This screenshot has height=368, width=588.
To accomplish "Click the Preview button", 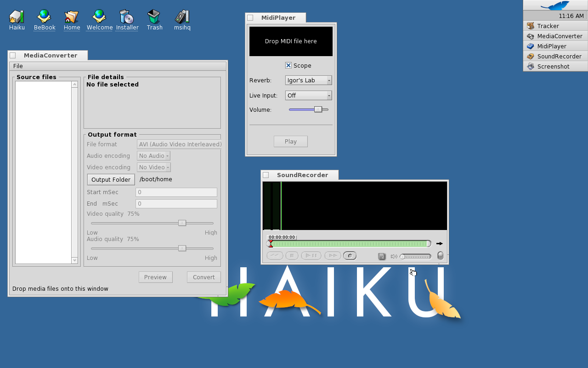I will tap(155, 277).
